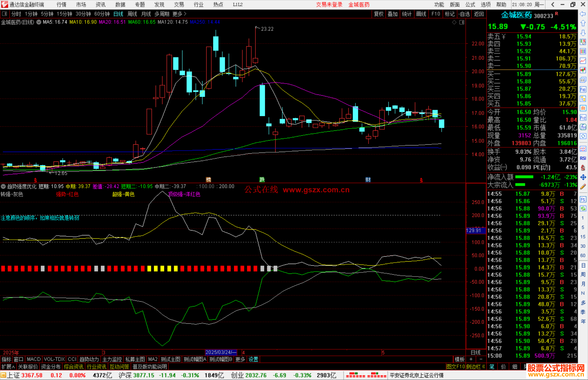This screenshot has height=380, width=588.
Task: Click the + zoom-in chart button
Action: [x=471, y=360]
